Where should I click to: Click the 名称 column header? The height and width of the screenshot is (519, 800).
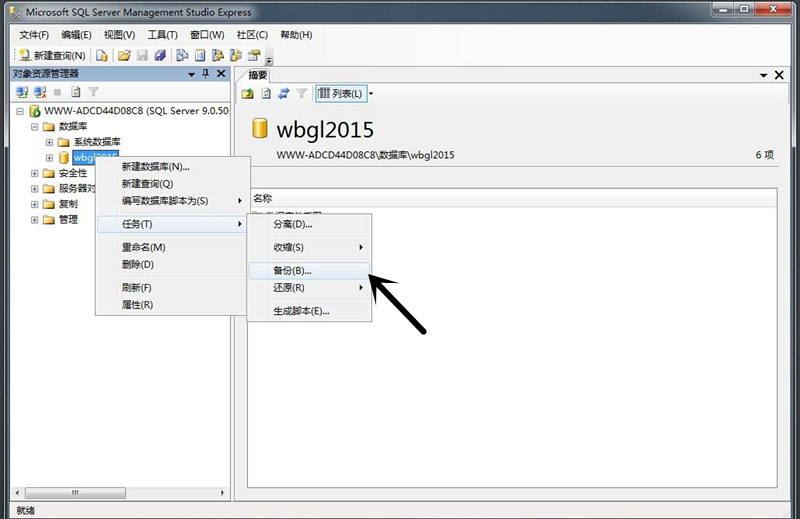[x=512, y=198]
